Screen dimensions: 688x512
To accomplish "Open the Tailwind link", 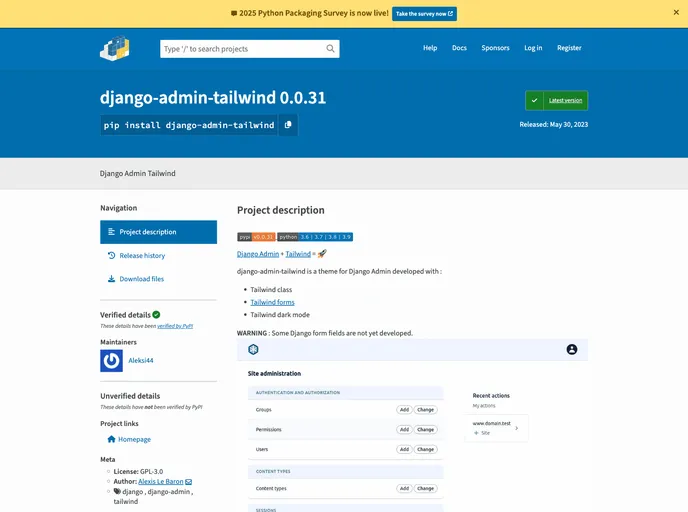I will 298,254.
